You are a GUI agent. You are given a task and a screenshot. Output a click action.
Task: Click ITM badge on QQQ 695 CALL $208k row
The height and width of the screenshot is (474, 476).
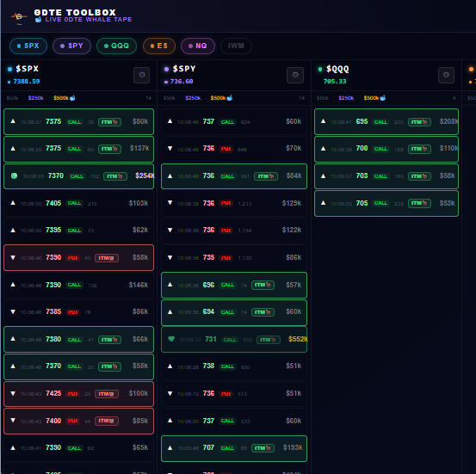[419, 122]
